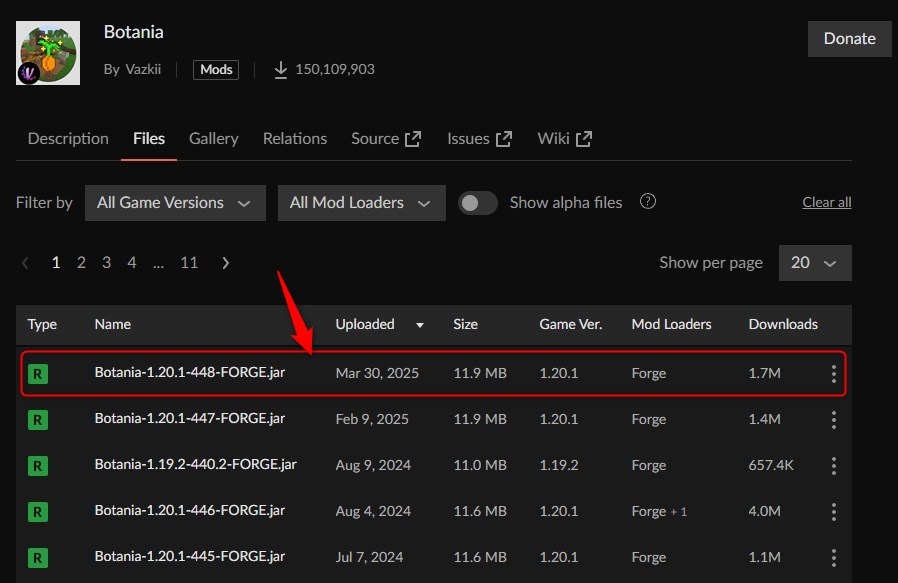Click the release R badge for Botania-1.20.1-445
The width and height of the screenshot is (898, 583).
pyautogui.click(x=38, y=557)
